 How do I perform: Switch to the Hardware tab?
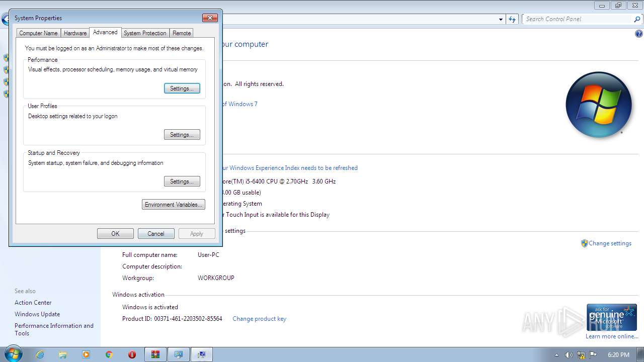coord(75,33)
